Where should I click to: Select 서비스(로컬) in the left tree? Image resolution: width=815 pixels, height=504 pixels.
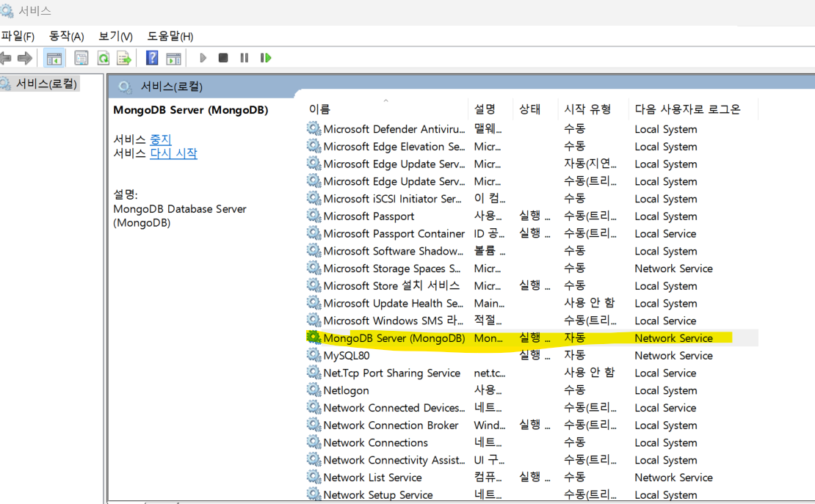coord(46,84)
